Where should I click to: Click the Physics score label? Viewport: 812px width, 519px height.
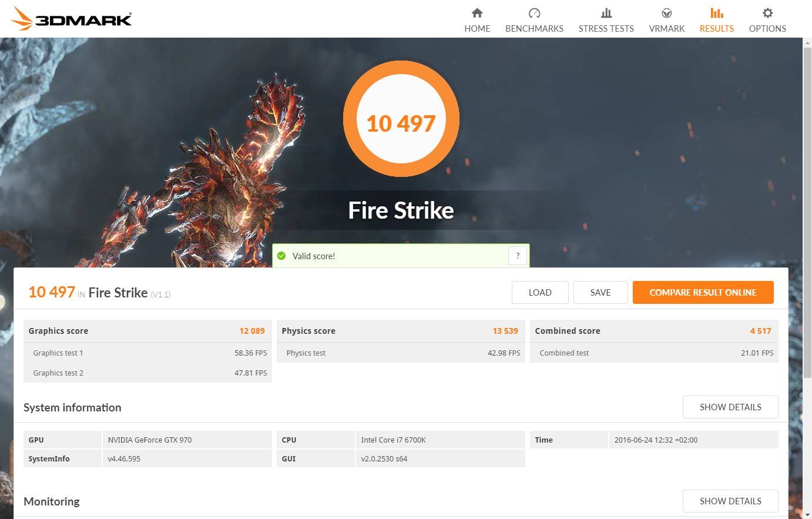[x=308, y=331]
